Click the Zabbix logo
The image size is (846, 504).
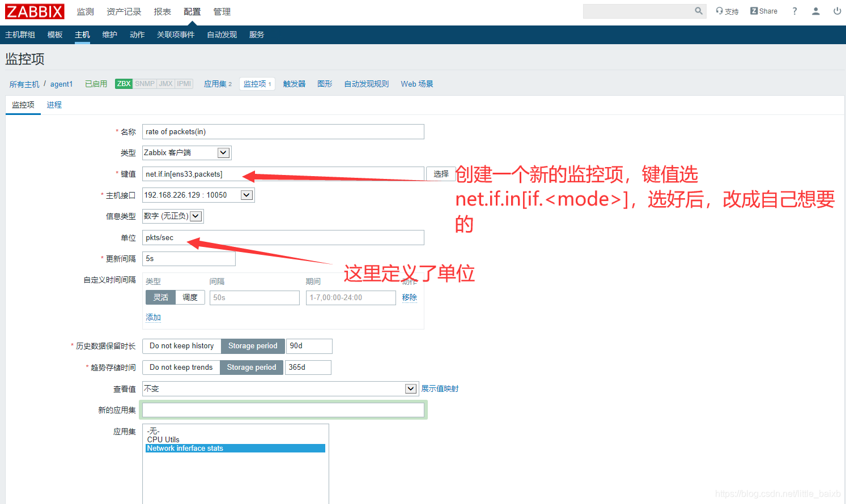click(x=35, y=11)
